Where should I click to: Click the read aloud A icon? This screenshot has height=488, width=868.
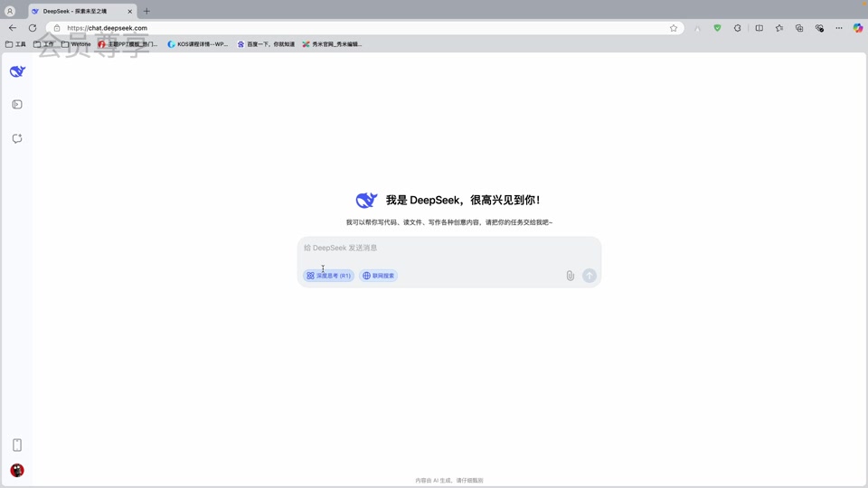coord(697,28)
